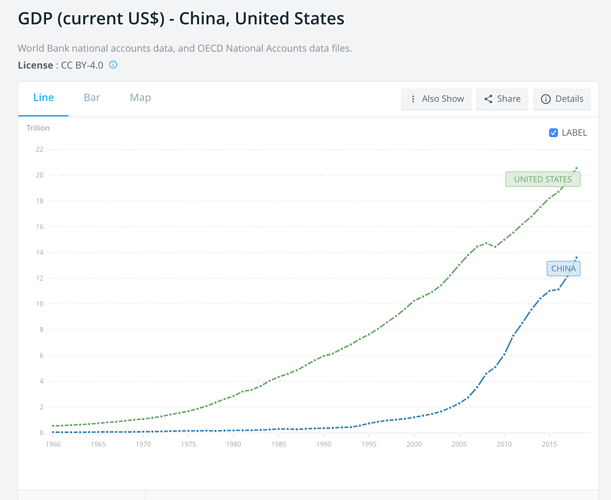Click the 2015 x-axis year label
611x500 pixels.
pyautogui.click(x=549, y=444)
